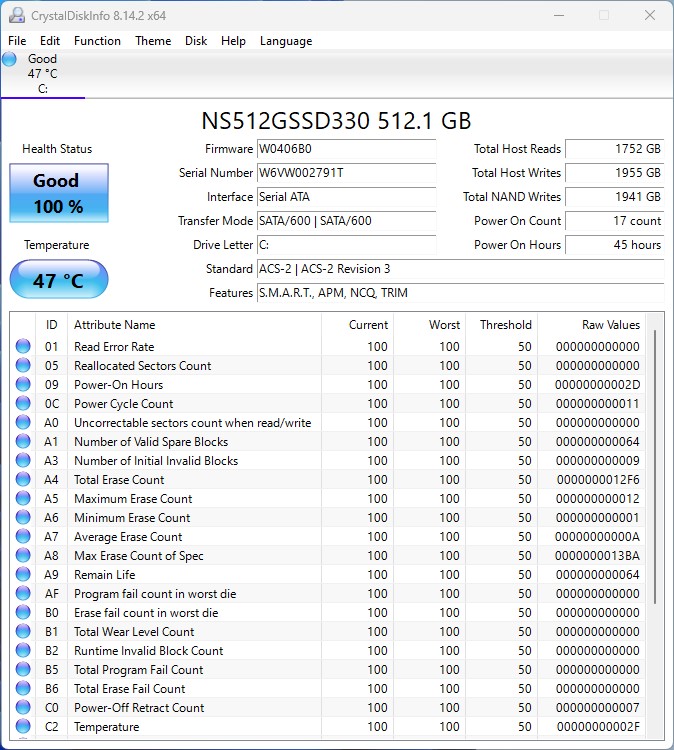The width and height of the screenshot is (674, 750).
Task: Click the Worst column header
Action: pos(430,325)
